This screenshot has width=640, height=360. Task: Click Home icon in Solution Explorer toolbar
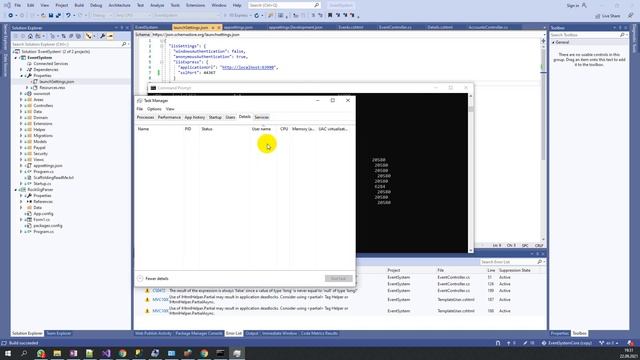click(30, 36)
